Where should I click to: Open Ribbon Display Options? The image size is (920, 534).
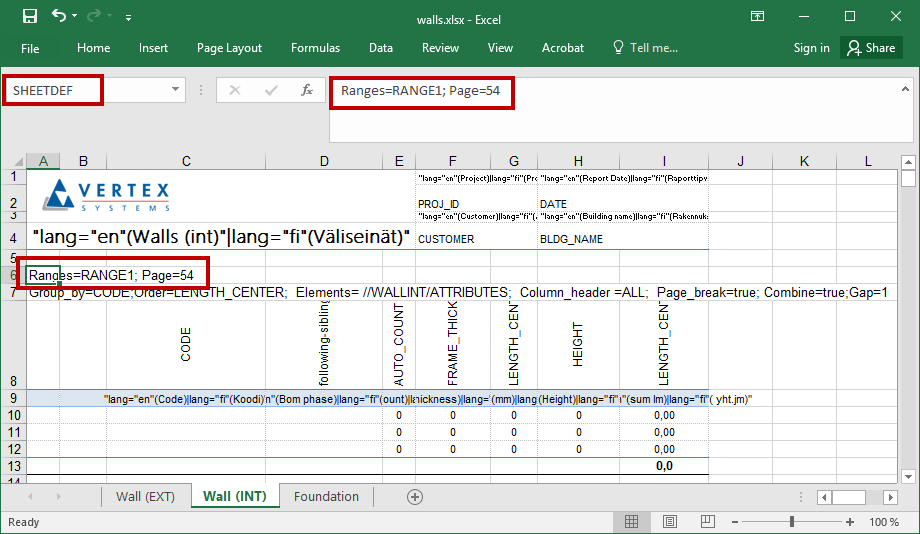[759, 17]
